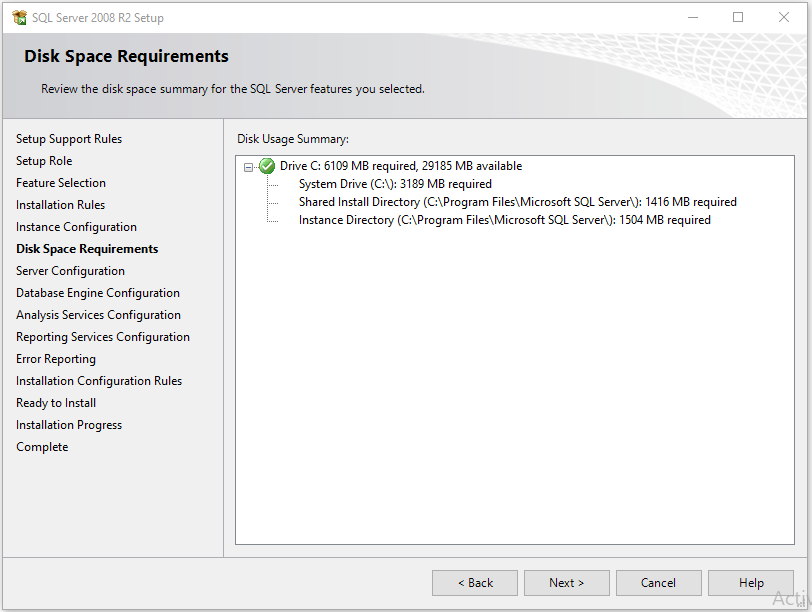Open Help for this setup page
This screenshot has height=612, width=812.
(751, 583)
